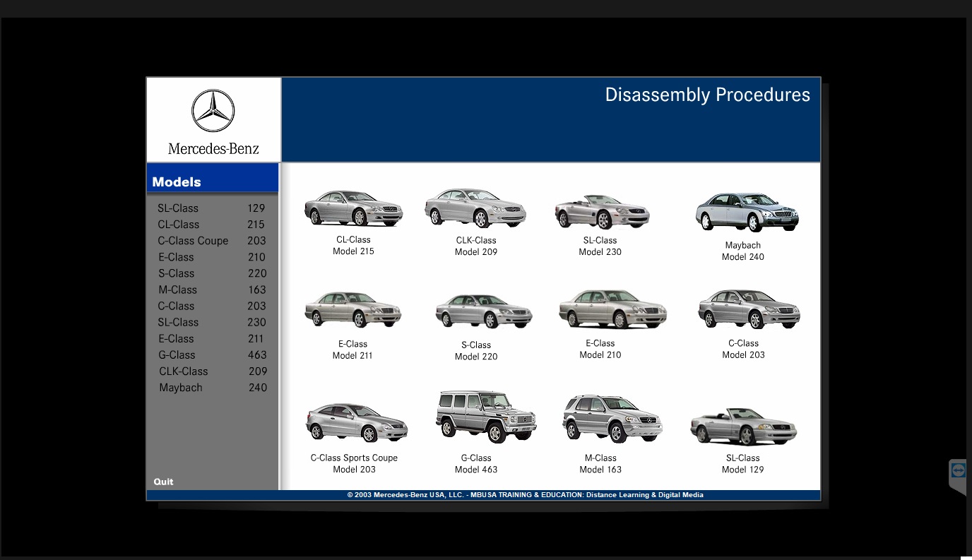The width and height of the screenshot is (972, 560).
Task: Click the 'CLK-Class Model 209' caption
Action: [x=476, y=246]
